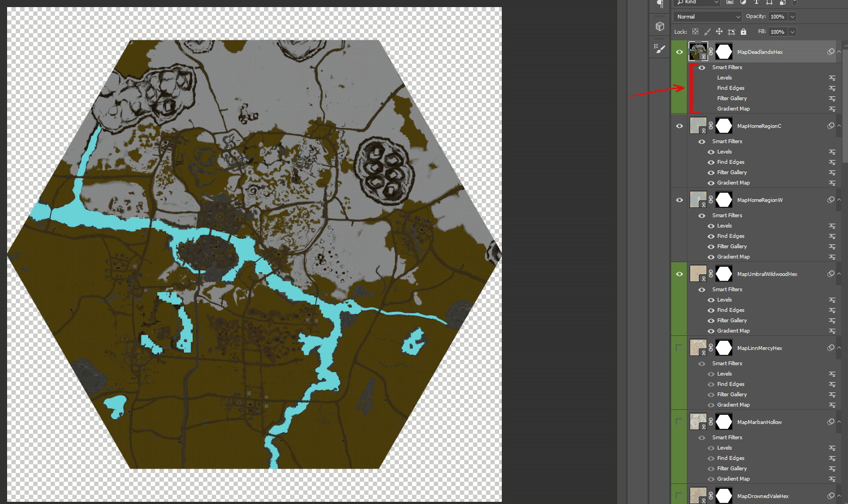Image resolution: width=848 pixels, height=504 pixels.
Task: Select MapDeadlandsHex hexagon layer mask thumbnail
Action: point(723,52)
